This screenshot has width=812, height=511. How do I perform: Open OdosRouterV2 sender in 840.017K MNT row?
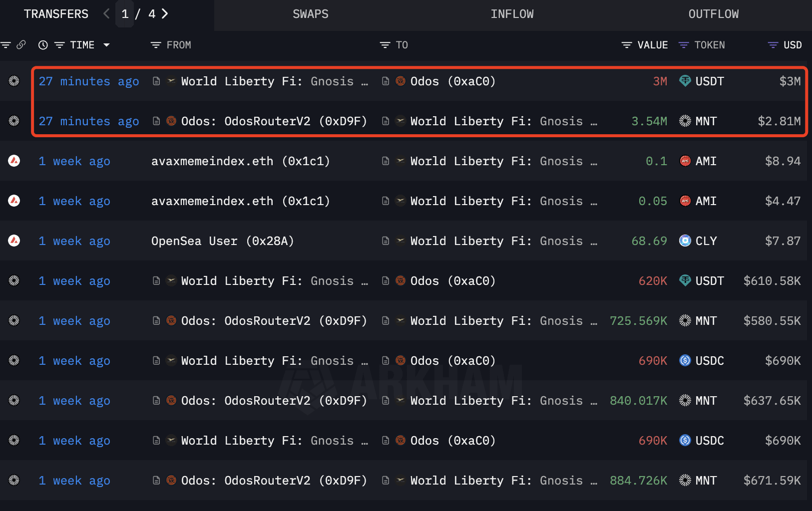coord(274,401)
